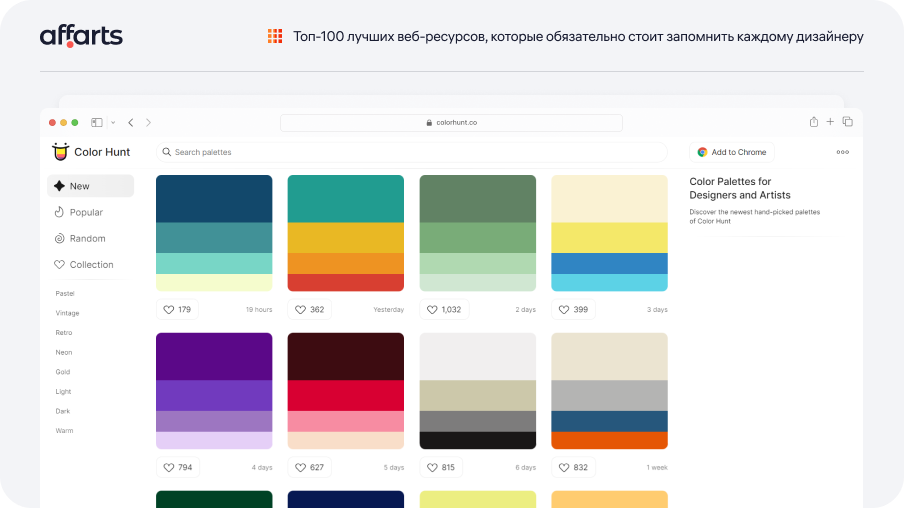The image size is (904, 508).
Task: Click the "1 week" timestamp
Action: coord(657,468)
